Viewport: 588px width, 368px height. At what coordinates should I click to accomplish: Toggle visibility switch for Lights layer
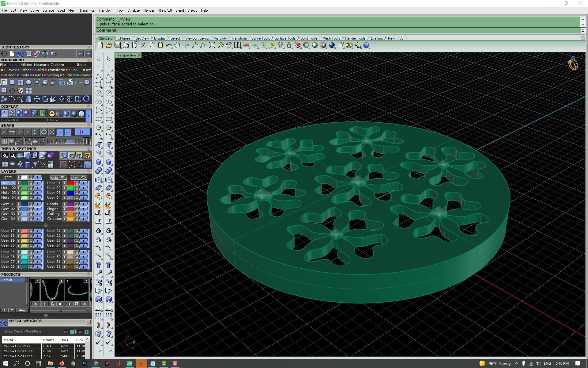click(37, 177)
